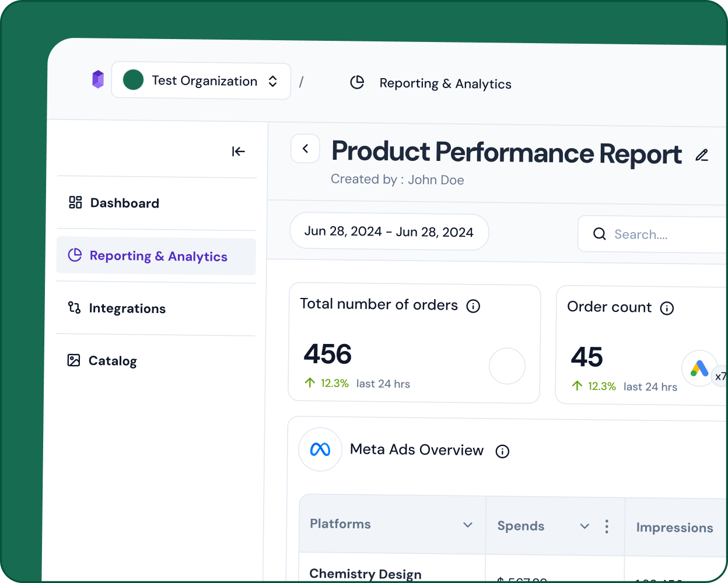Open the Test Organization switcher dropdown
The height and width of the screenshot is (583, 728).
pyautogui.click(x=201, y=81)
